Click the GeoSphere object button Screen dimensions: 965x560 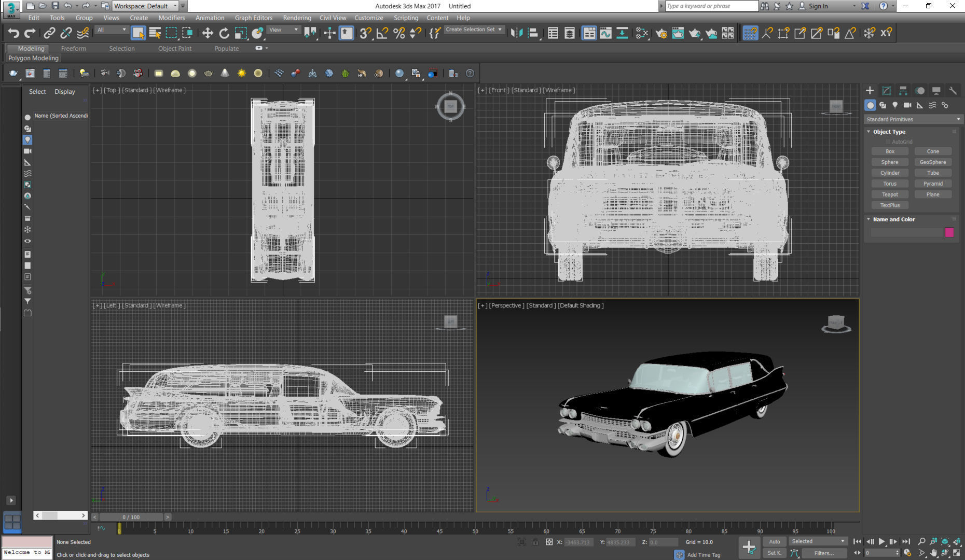point(933,162)
